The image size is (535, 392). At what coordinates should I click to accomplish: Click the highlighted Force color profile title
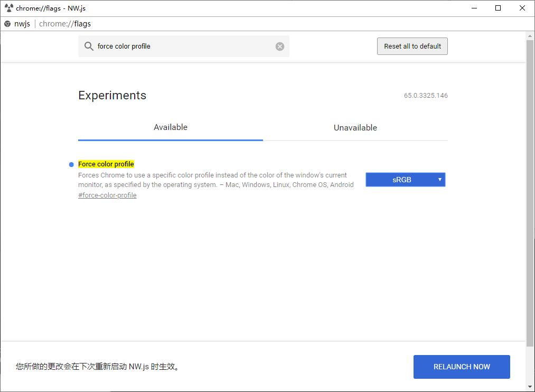(x=106, y=164)
